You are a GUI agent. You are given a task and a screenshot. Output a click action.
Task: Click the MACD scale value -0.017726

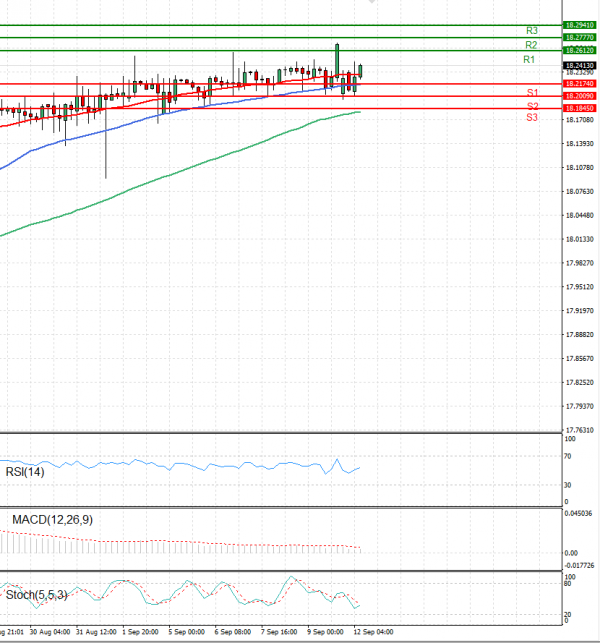[579, 565]
